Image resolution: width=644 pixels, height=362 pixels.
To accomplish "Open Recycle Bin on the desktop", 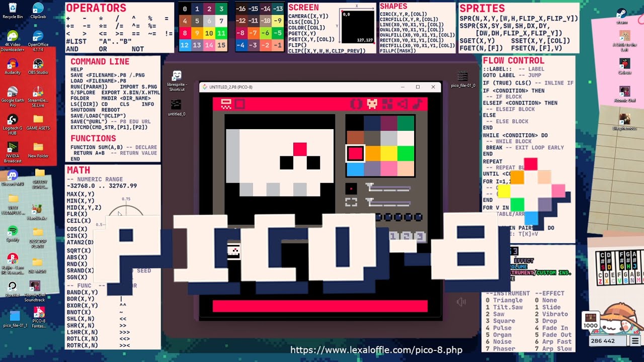I will pos(13,11).
